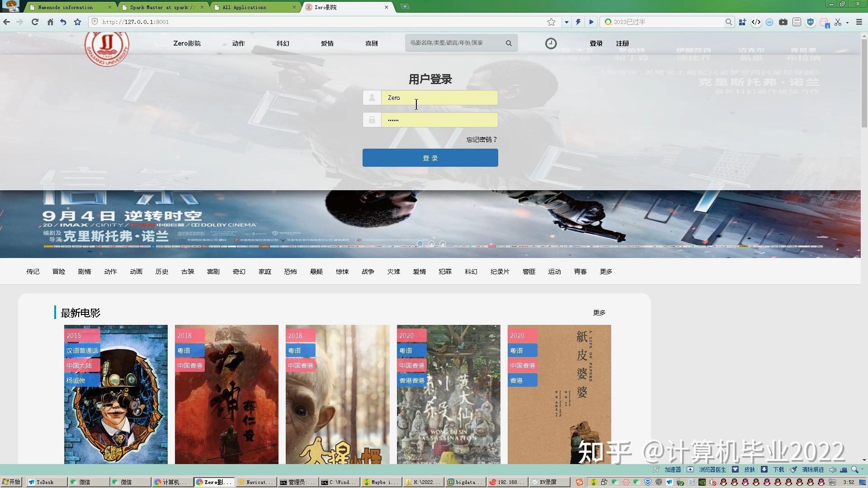Unmute the system volume in the tray
This screenshot has height=488, width=868.
pyautogui.click(x=832, y=469)
